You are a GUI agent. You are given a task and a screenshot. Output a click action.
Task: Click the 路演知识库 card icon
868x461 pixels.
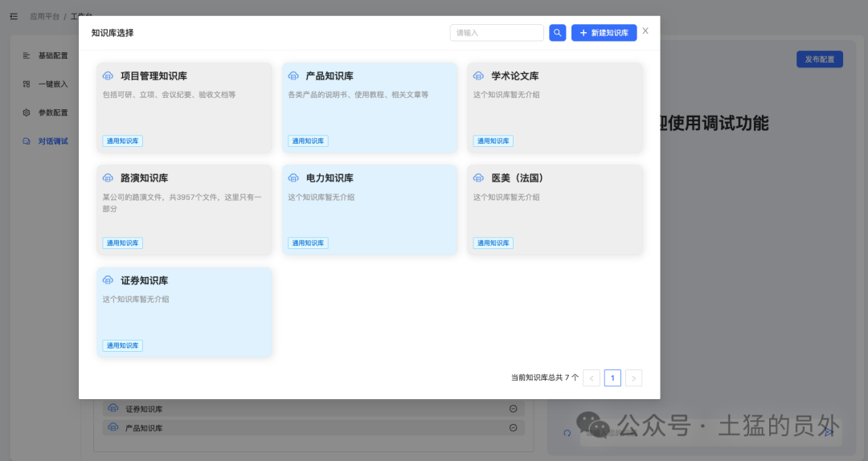(108, 177)
